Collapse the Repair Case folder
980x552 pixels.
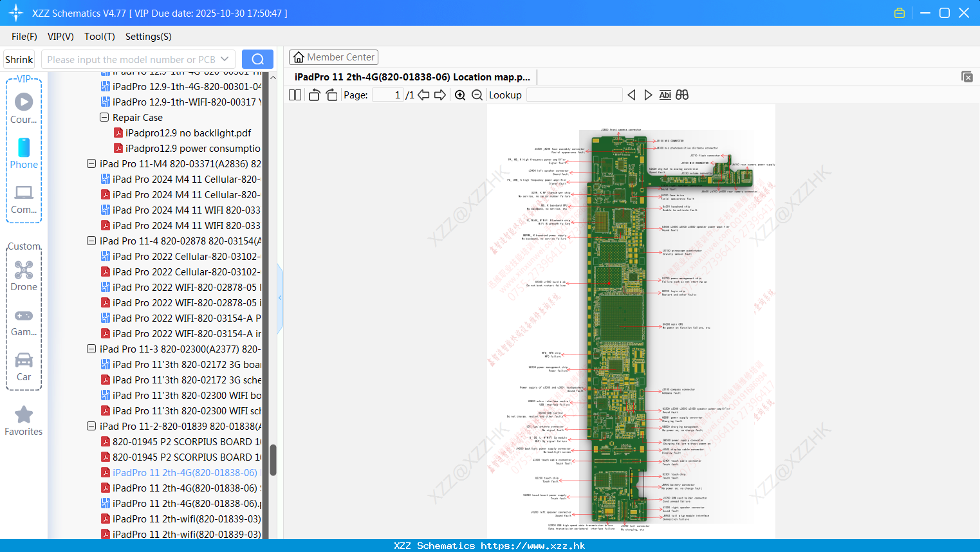pos(104,118)
